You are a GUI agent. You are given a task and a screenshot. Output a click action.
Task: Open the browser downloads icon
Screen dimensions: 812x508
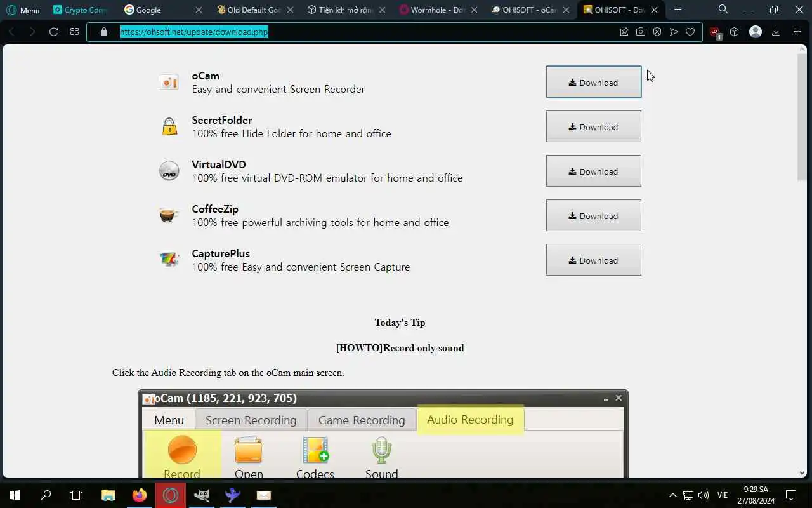776,32
